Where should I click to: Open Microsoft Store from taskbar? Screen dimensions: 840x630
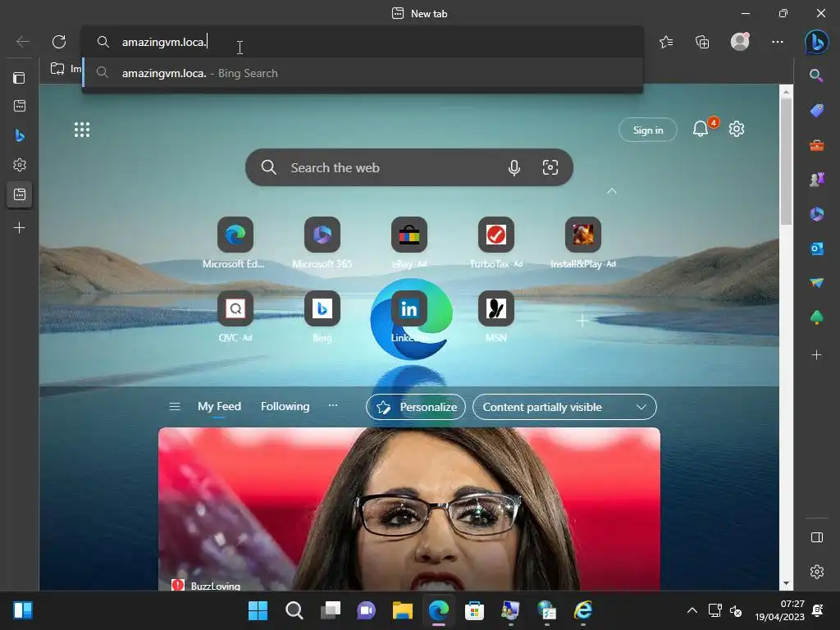(474, 610)
